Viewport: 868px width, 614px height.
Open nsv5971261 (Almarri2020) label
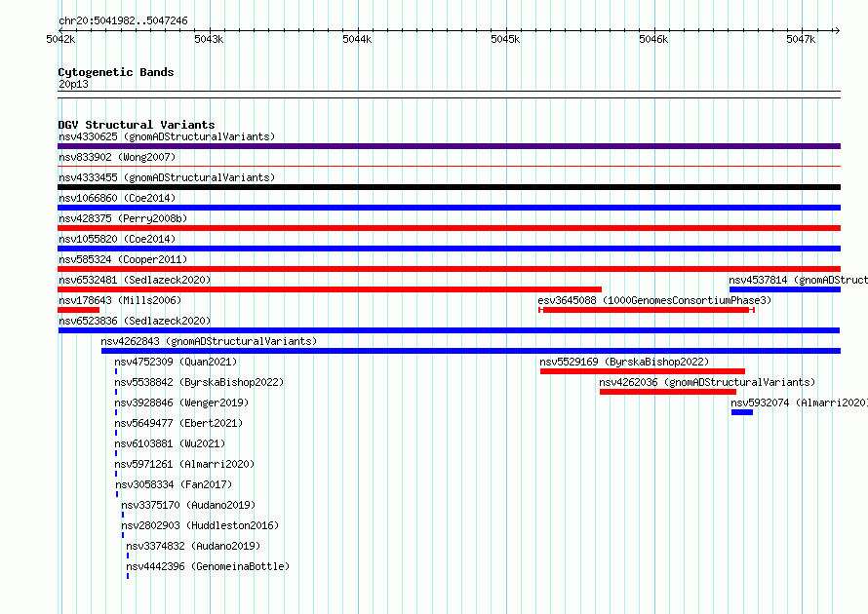[184, 464]
